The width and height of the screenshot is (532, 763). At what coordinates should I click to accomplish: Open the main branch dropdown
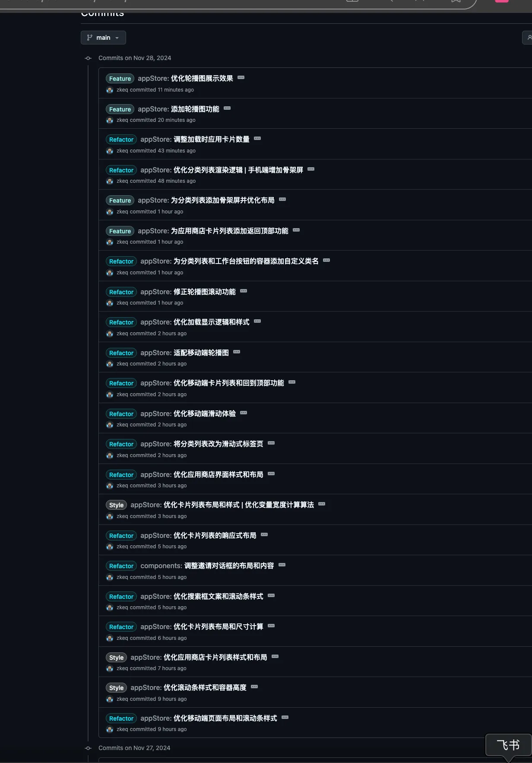pos(103,38)
